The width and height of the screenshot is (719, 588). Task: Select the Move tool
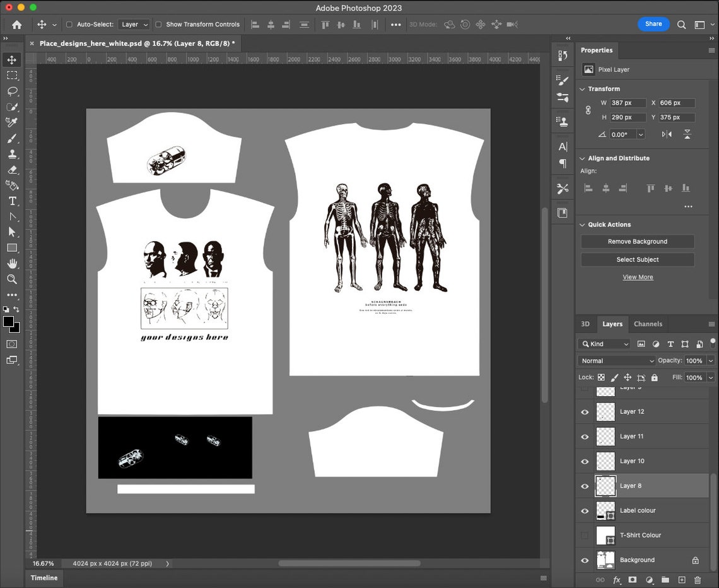click(x=13, y=59)
